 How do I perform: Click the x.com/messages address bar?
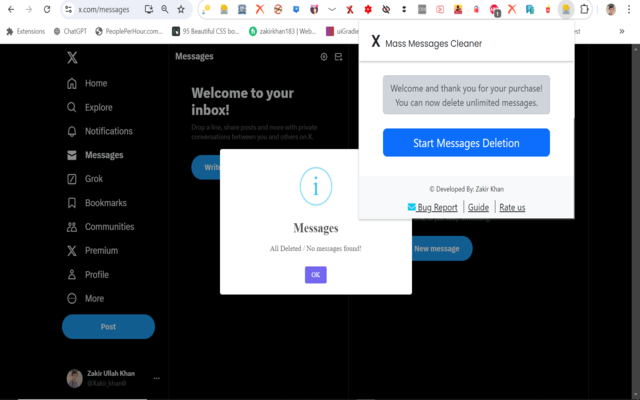[x=104, y=9]
